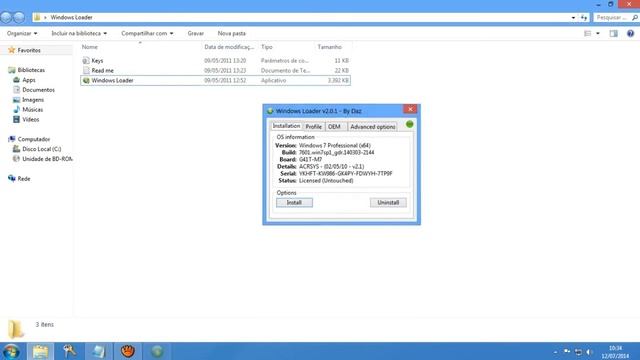Open the Keys file icon
Screen dimensions: 640x360
[86, 60]
